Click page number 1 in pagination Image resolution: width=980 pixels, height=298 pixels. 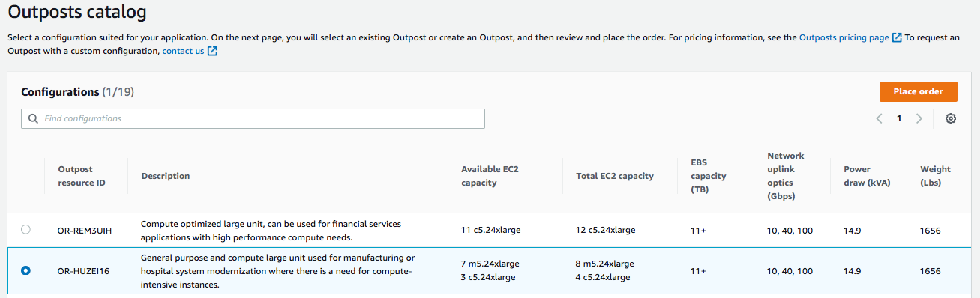click(x=899, y=118)
